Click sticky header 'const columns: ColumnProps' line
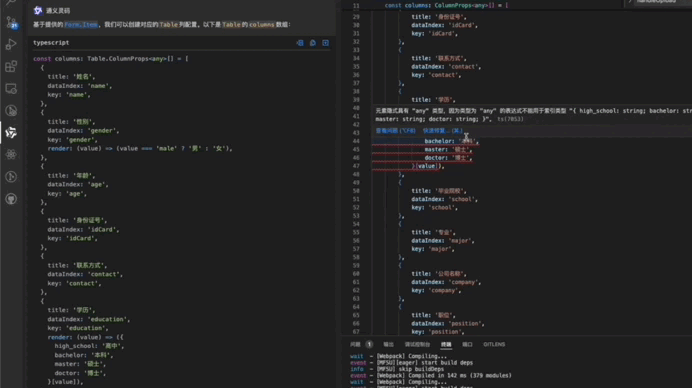The width and height of the screenshot is (692, 388). [x=446, y=5]
